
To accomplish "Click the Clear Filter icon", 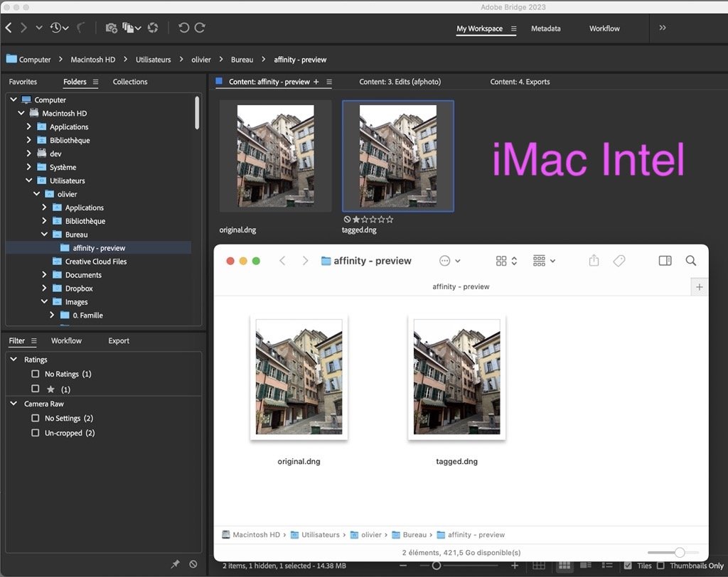I will 193,563.
